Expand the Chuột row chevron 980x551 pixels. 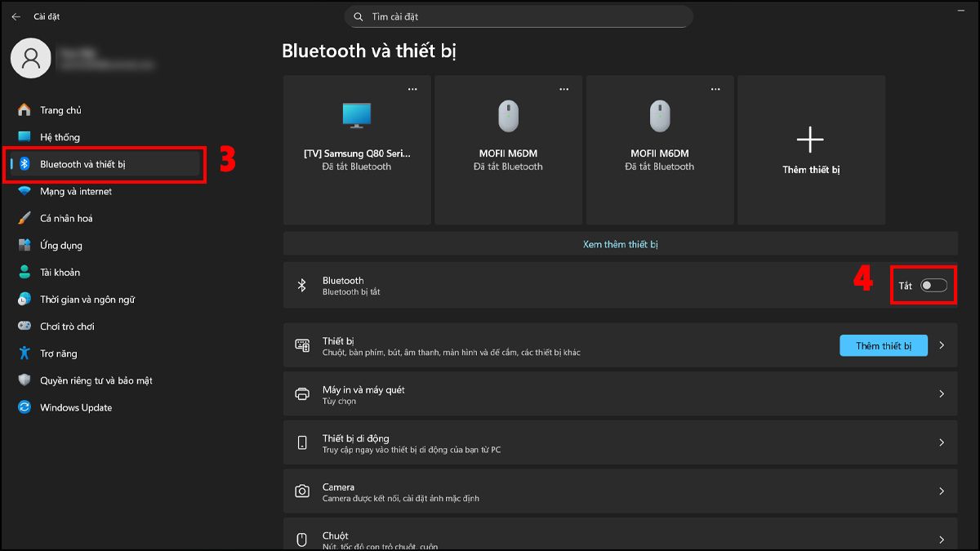pyautogui.click(x=942, y=540)
